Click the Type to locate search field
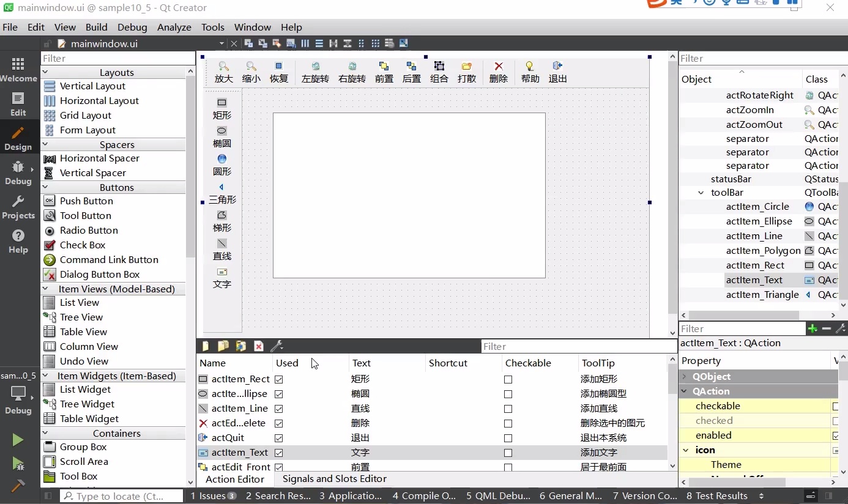Viewport: 848px width, 504px height. coord(121,496)
